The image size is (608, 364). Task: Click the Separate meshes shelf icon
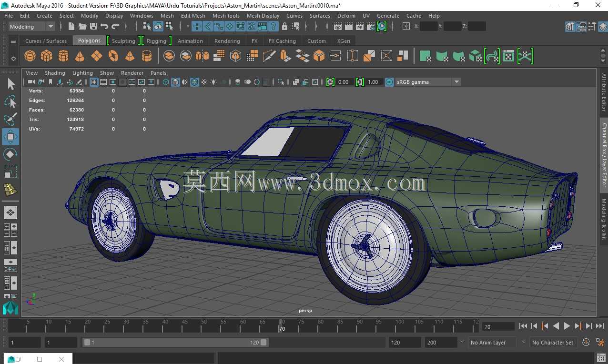[x=186, y=56]
